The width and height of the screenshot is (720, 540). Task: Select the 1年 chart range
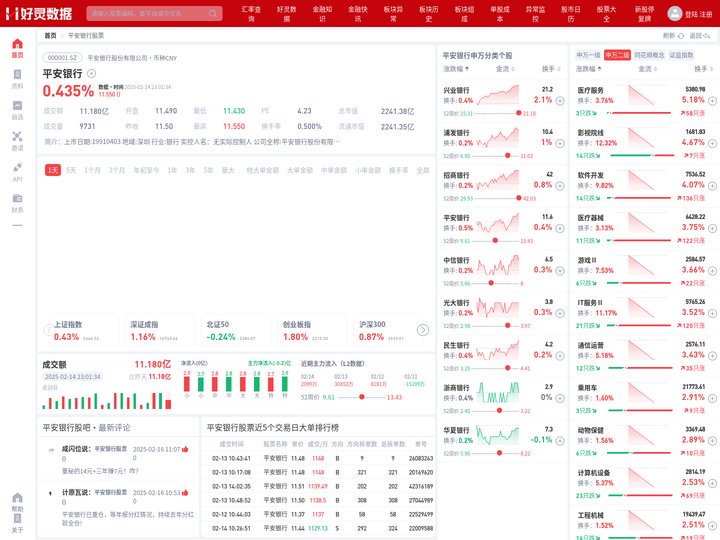pyautogui.click(x=172, y=170)
